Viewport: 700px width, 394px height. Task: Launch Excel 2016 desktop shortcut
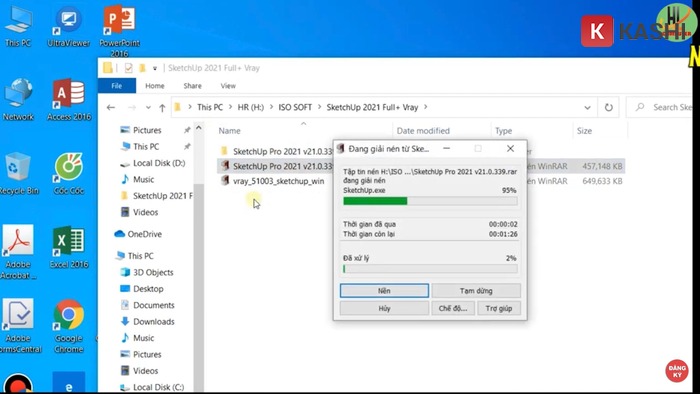click(x=69, y=248)
